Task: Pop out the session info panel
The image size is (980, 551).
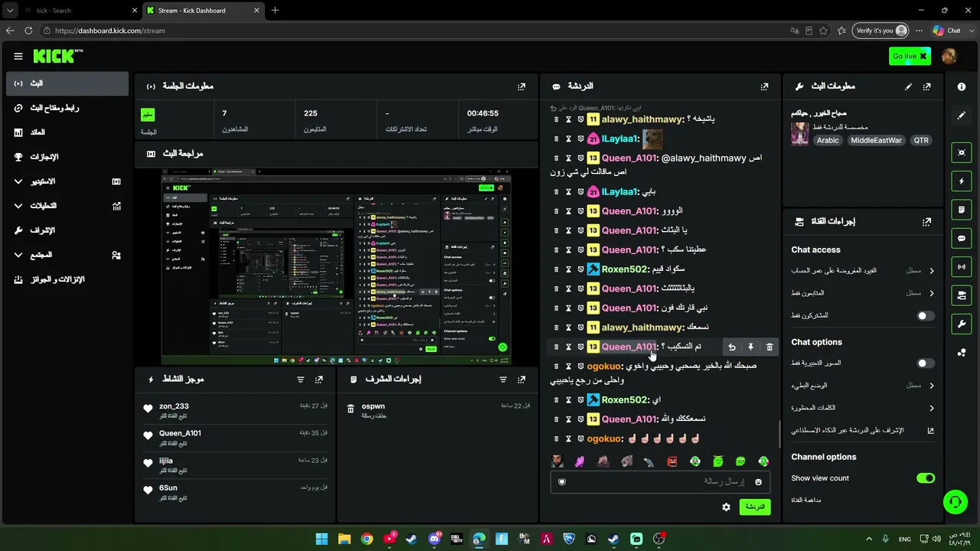Action: 521,86
